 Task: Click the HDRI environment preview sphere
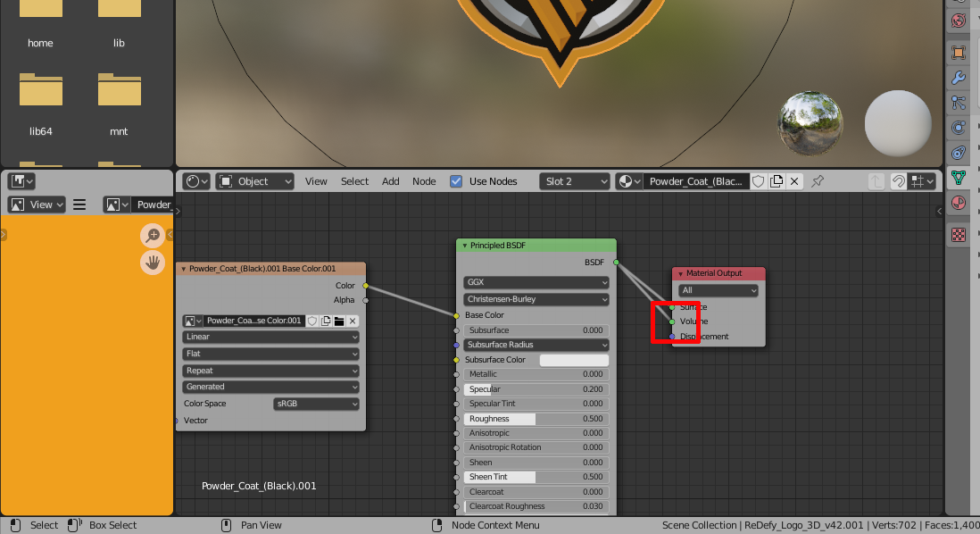[810, 124]
